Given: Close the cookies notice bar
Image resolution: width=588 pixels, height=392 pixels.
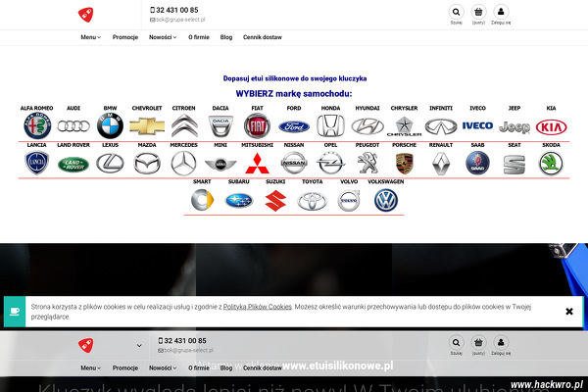Looking at the screenshot, I should 568,311.
